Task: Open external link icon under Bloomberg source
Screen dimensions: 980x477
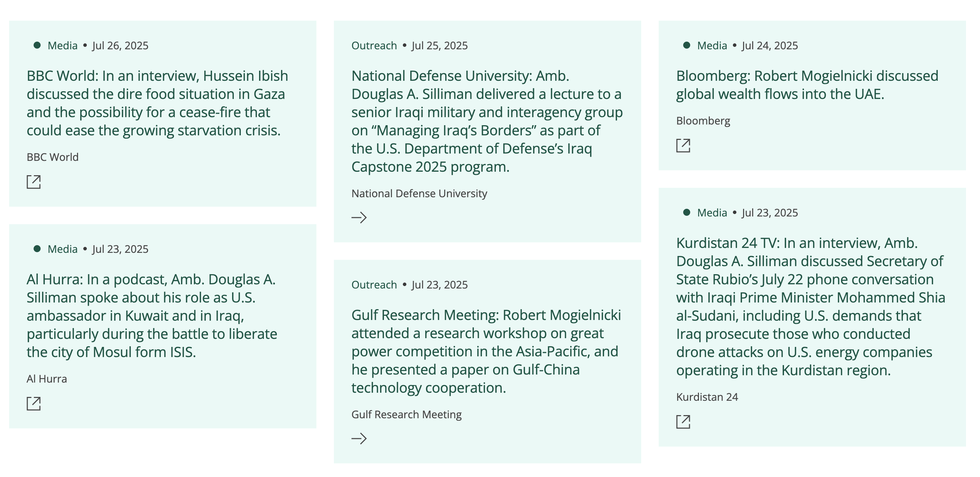Action: click(x=683, y=145)
